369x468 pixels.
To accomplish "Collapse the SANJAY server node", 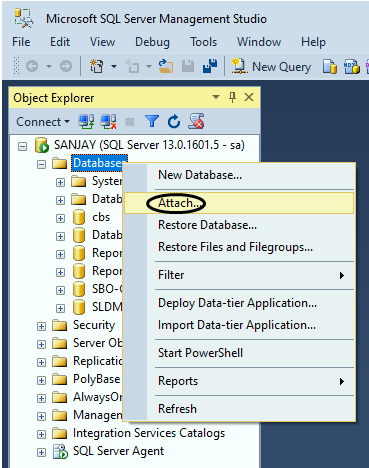I will [22, 146].
